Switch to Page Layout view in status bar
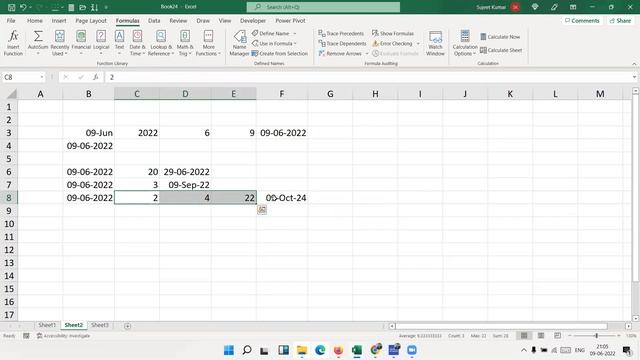 point(541,336)
